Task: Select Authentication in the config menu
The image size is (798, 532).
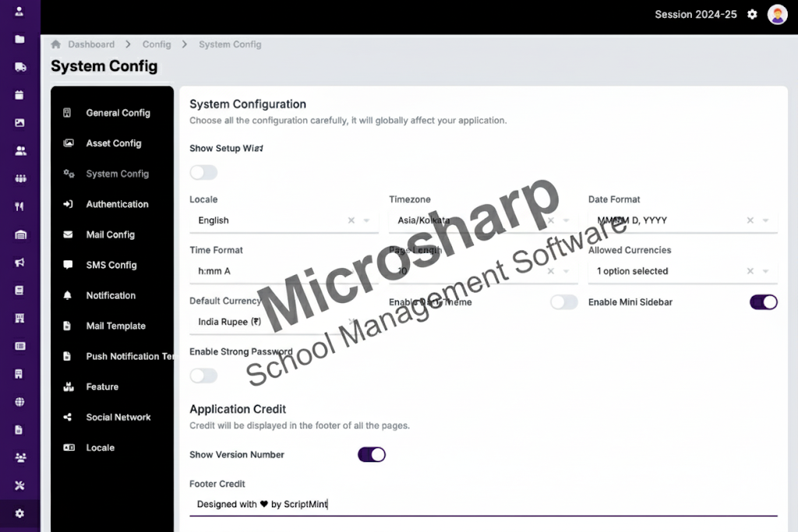Action: pos(117,204)
